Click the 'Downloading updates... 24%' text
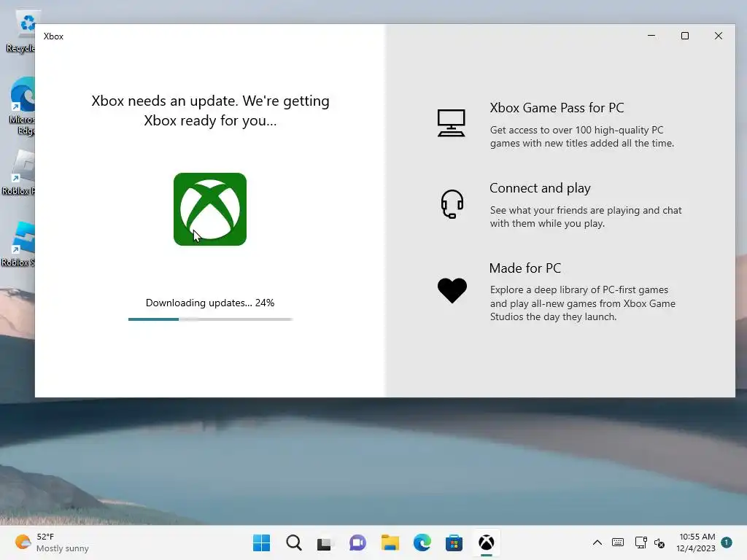 pos(210,303)
